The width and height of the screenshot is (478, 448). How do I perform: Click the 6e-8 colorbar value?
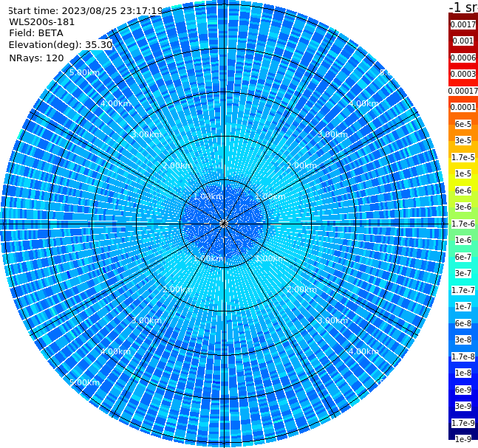click(463, 323)
